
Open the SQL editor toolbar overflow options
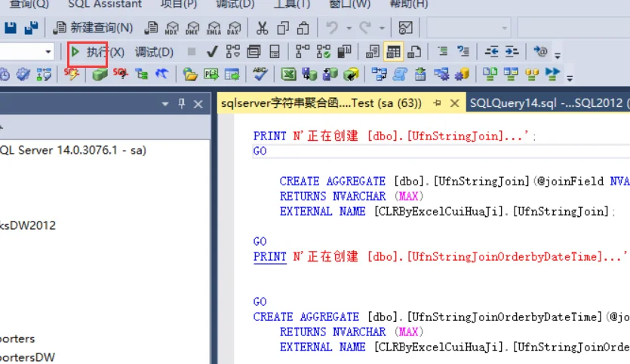click(x=558, y=55)
